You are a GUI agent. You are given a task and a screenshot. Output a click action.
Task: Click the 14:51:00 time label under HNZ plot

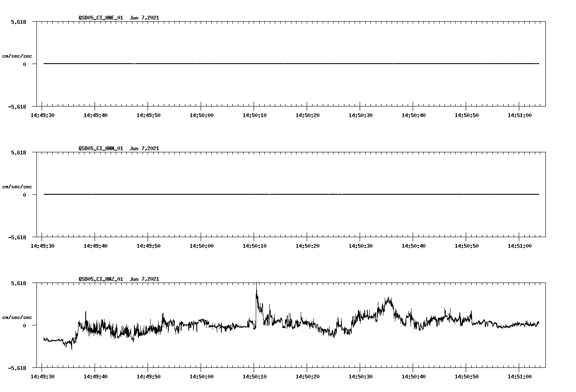(520, 377)
